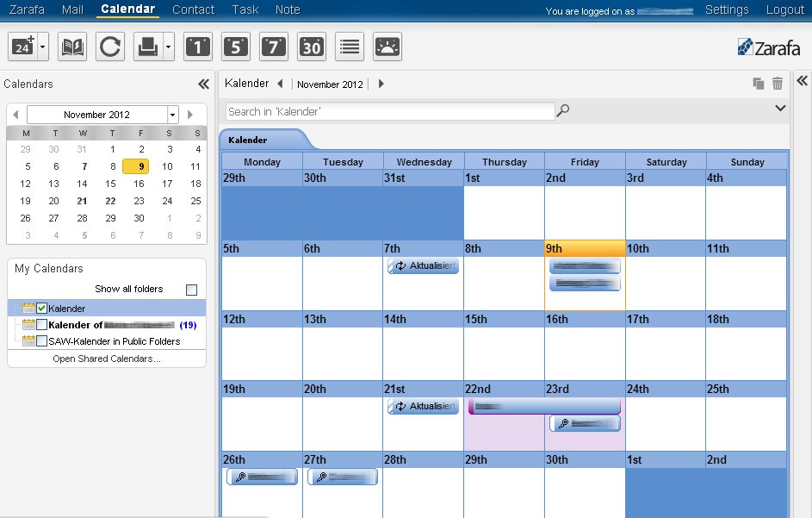Expand advanced search options chevron
The height and width of the screenshot is (518, 812).
[780, 109]
